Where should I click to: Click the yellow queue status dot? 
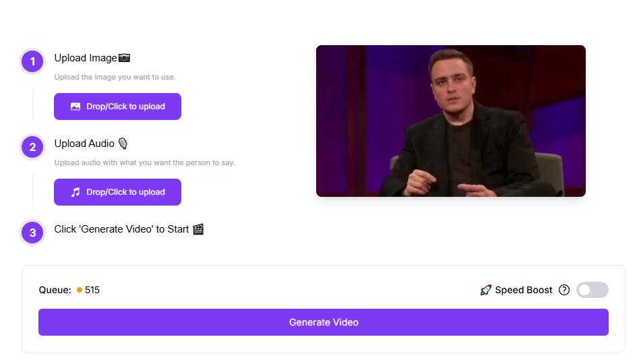(80, 290)
